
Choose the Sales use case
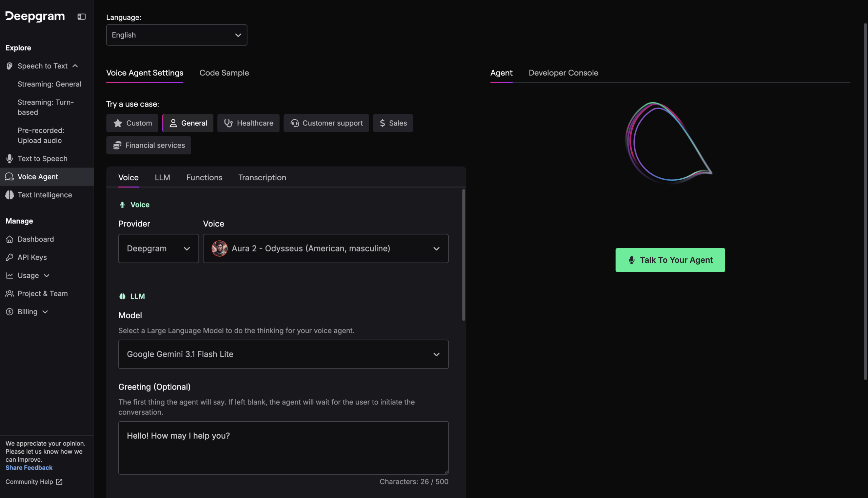[x=393, y=123]
